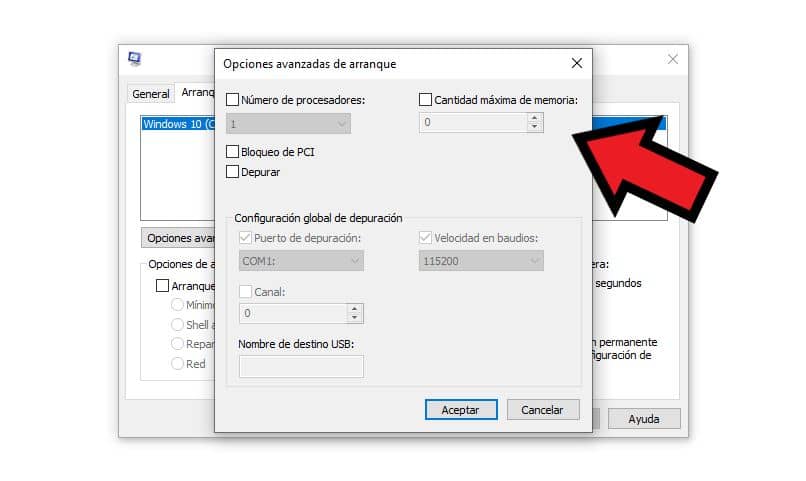The image size is (806, 481).
Task: Select the Arranque tab
Action: click(x=195, y=92)
